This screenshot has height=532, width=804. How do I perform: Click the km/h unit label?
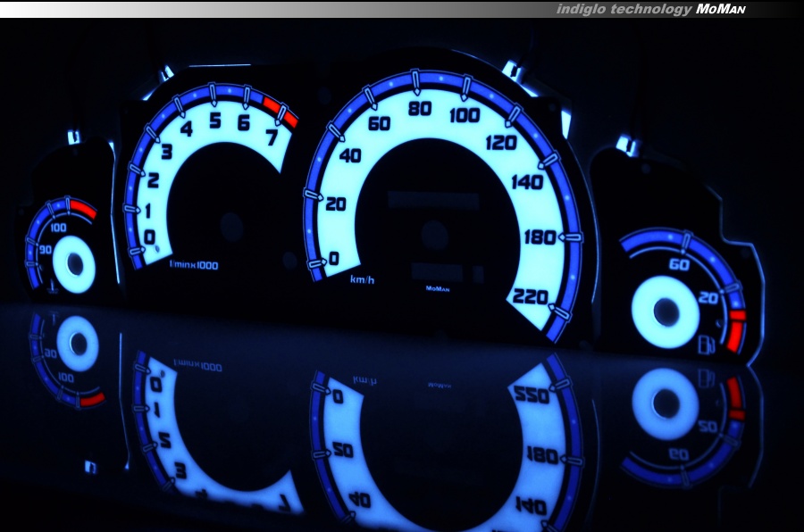362,280
